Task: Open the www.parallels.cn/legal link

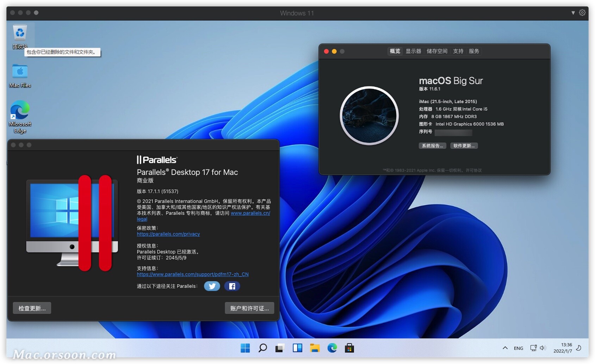Action: 250,213
